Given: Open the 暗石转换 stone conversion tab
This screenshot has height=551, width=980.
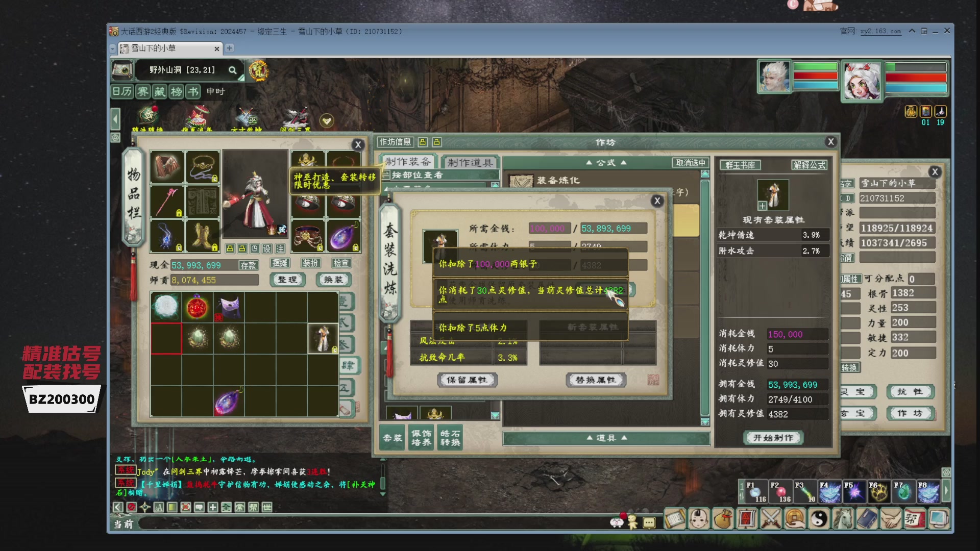Looking at the screenshot, I should [x=450, y=438].
